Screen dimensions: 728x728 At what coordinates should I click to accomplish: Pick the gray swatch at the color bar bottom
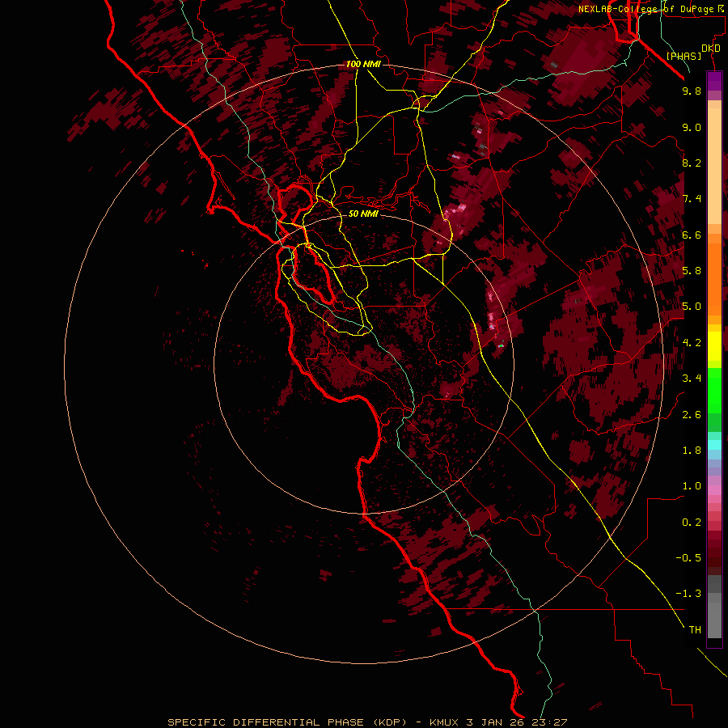(x=714, y=622)
